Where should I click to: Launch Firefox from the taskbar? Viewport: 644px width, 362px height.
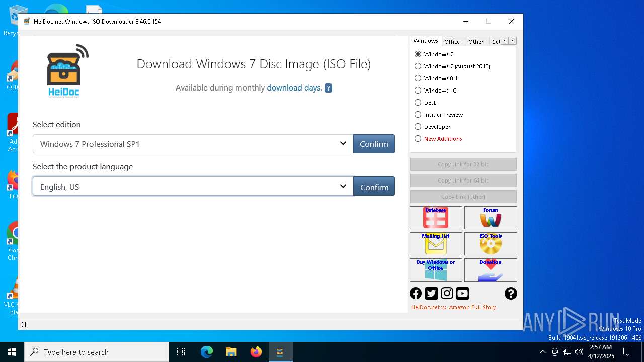[x=256, y=352]
